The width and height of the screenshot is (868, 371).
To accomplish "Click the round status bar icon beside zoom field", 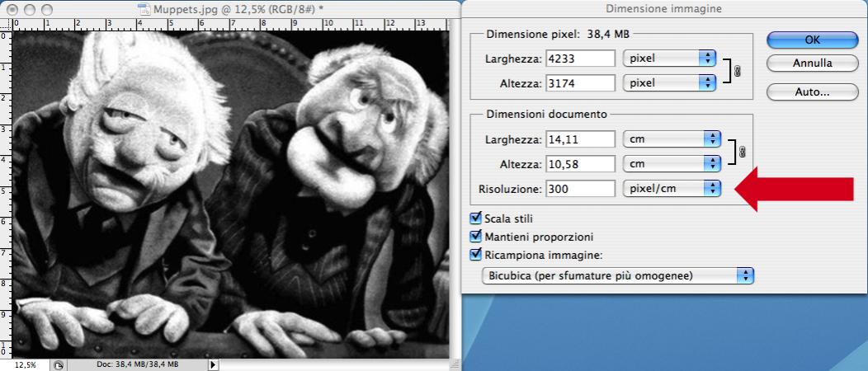I will point(58,365).
